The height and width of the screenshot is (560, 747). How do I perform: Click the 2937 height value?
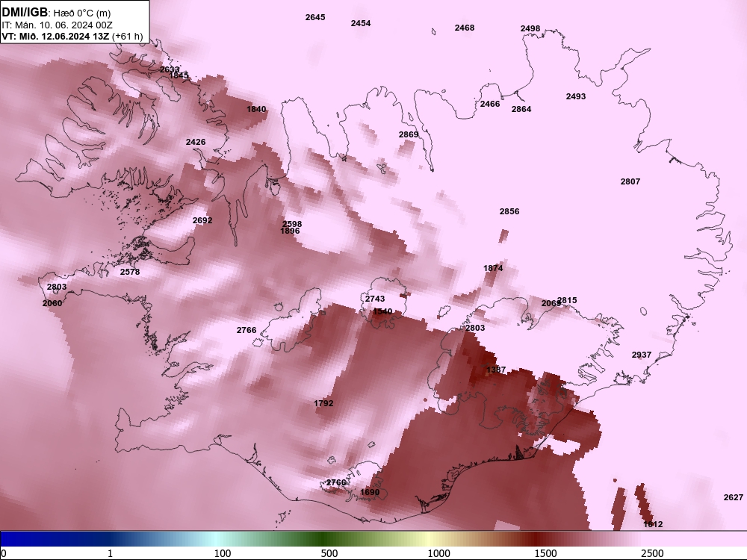click(x=642, y=355)
